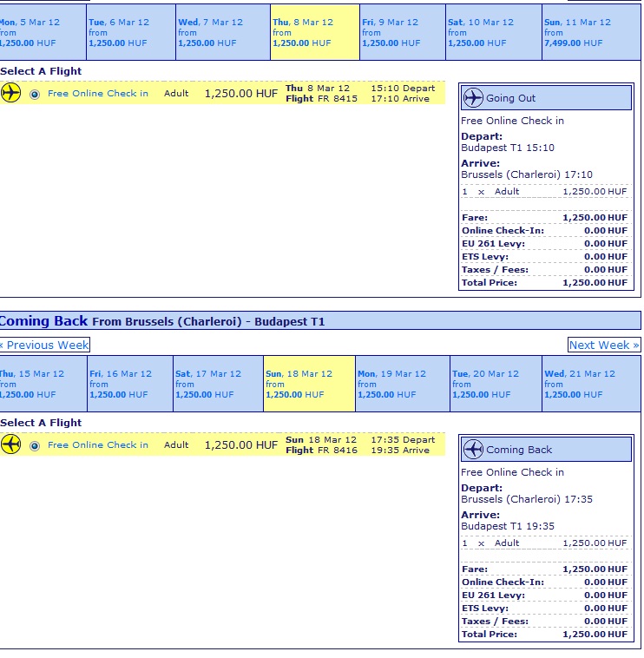Image resolution: width=644 pixels, height=658 pixels.
Task: Click the 1,250.00 HUF price on FR 8416 row
Action: click(x=240, y=444)
